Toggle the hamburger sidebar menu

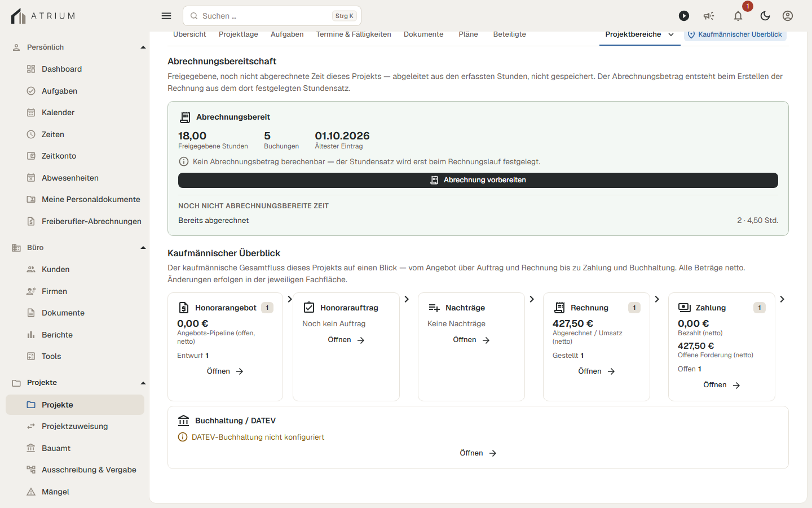pos(166,16)
